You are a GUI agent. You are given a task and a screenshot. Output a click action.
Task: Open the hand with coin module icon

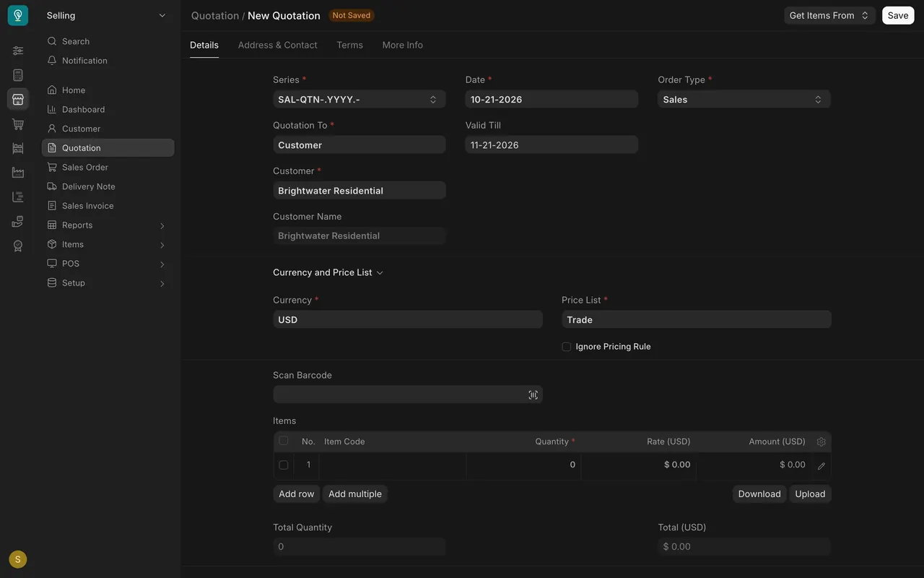(18, 221)
